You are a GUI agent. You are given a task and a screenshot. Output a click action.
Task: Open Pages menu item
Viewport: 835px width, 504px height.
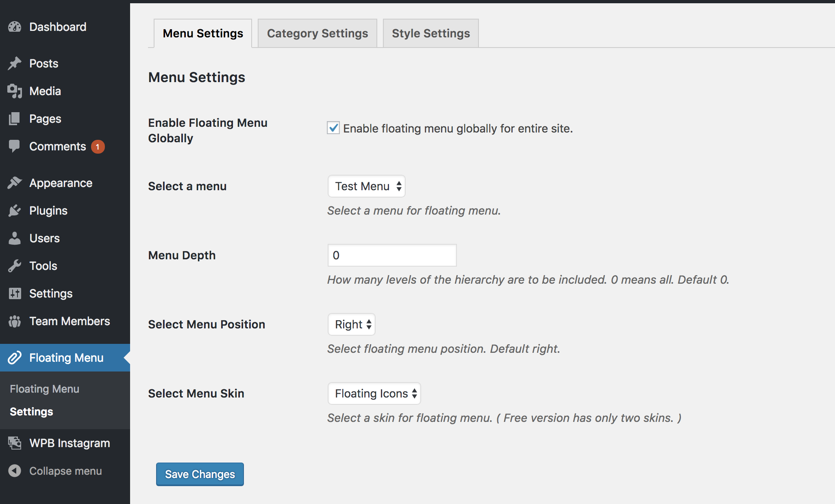[x=65, y=119]
